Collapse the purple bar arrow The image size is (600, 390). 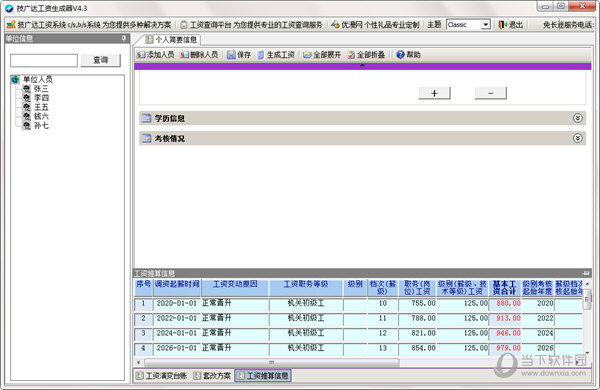[362, 66]
